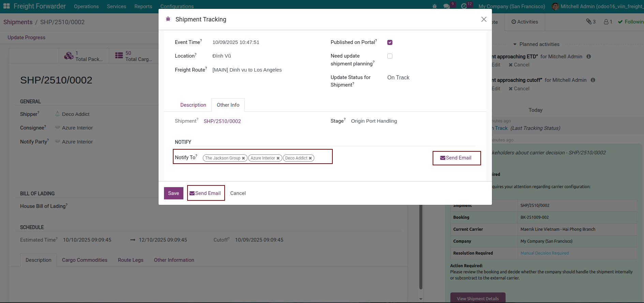Remove The Jackson Group tag
Screen dimensions: 644x303
(243, 158)
